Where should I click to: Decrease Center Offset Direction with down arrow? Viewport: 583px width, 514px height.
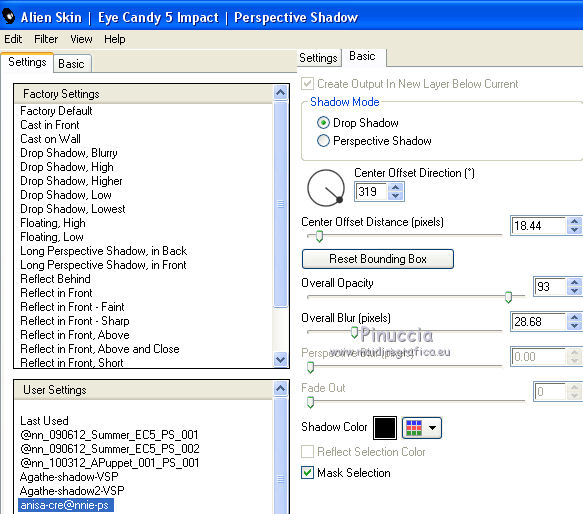(x=396, y=196)
